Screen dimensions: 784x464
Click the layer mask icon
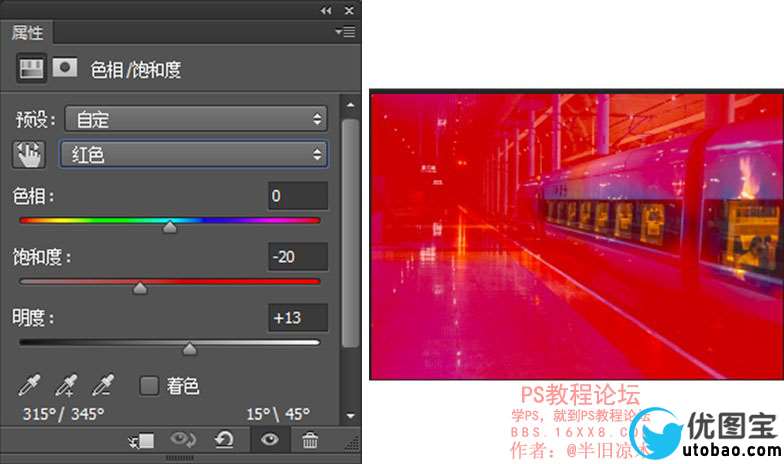click(x=65, y=68)
